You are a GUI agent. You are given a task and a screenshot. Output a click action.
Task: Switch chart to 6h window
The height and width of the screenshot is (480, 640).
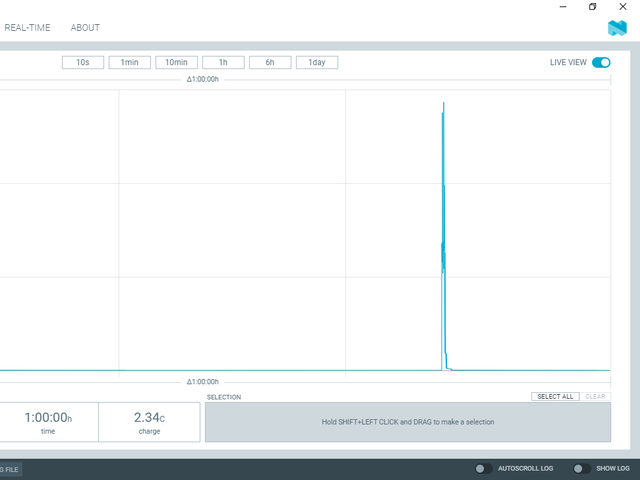[x=270, y=62]
